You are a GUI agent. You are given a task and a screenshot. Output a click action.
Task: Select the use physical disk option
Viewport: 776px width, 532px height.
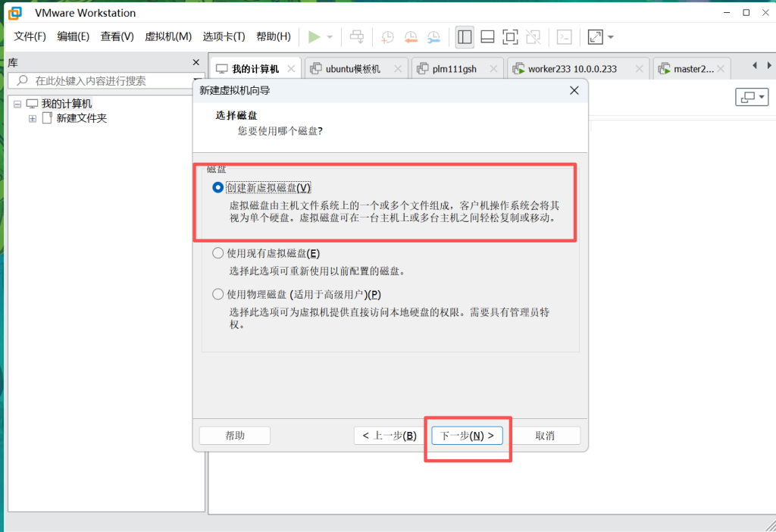click(218, 294)
